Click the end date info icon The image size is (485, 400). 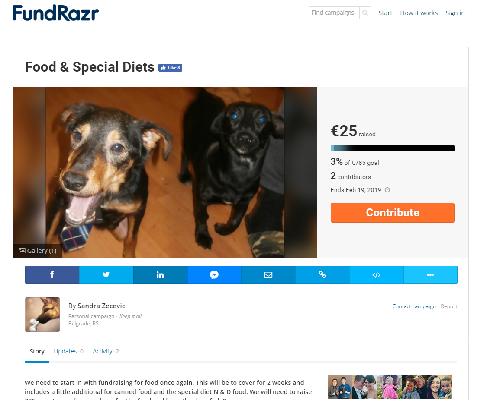click(x=387, y=190)
